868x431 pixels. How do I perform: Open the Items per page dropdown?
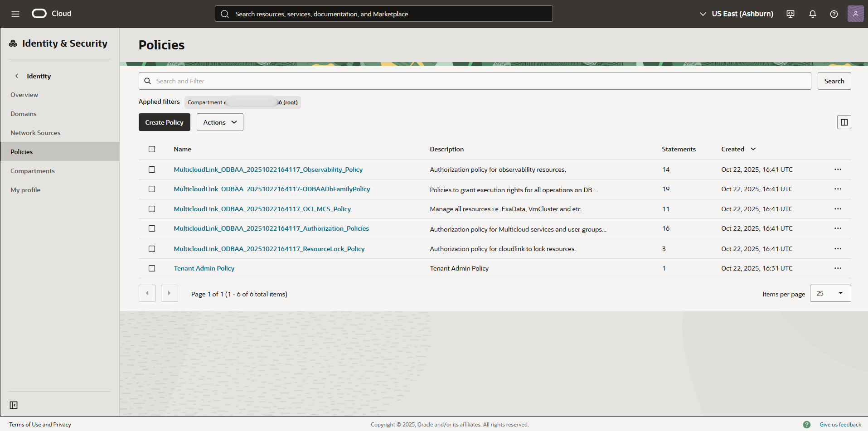point(830,293)
